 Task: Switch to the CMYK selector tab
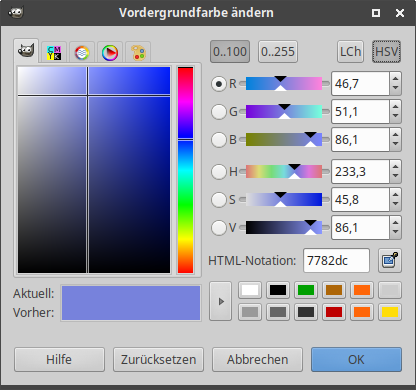[54, 53]
